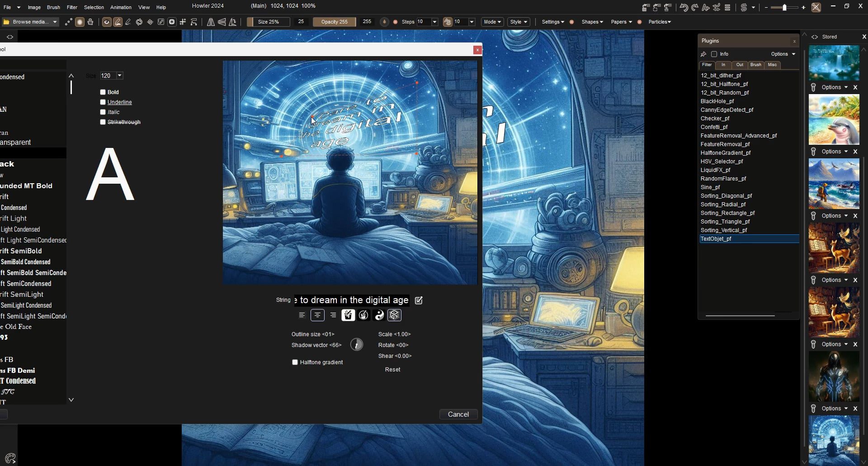The height and width of the screenshot is (466, 868).
Task: Click the 3D cube icon in text dialog
Action: (x=394, y=315)
